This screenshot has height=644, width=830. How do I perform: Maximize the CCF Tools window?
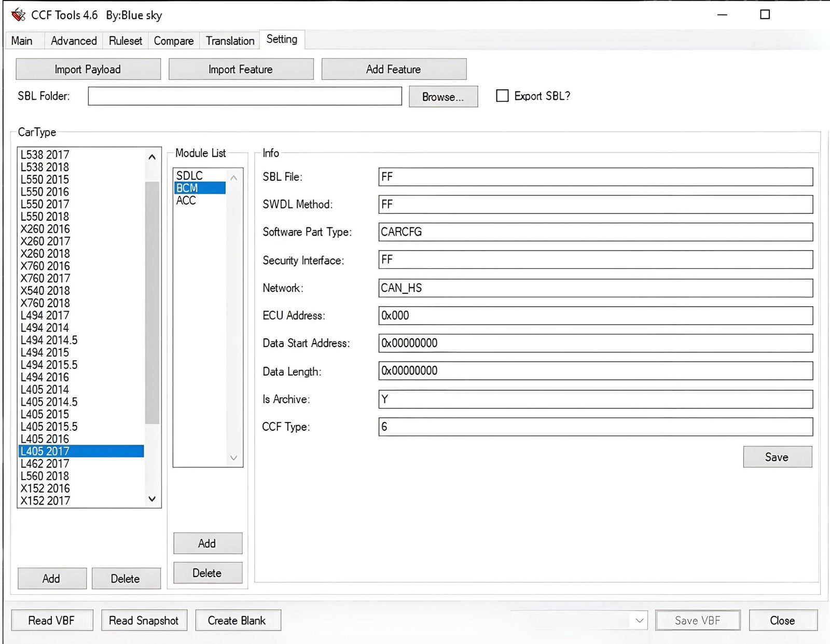pos(765,15)
